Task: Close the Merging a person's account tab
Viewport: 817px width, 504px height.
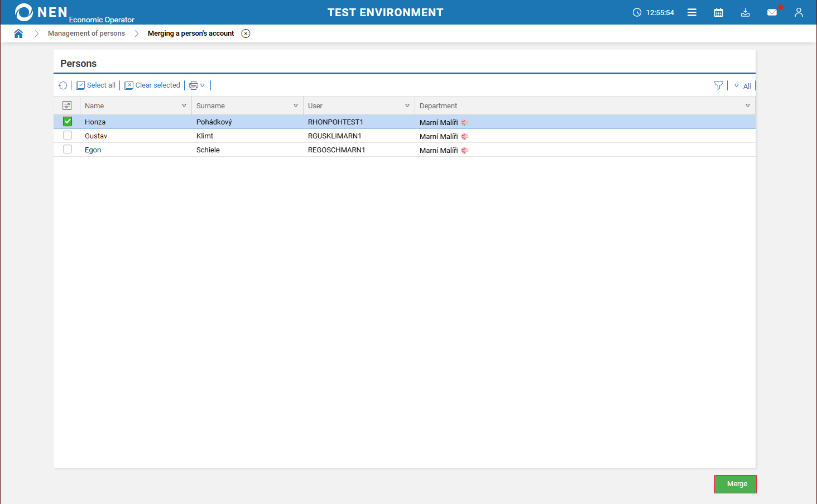Action: tap(246, 33)
